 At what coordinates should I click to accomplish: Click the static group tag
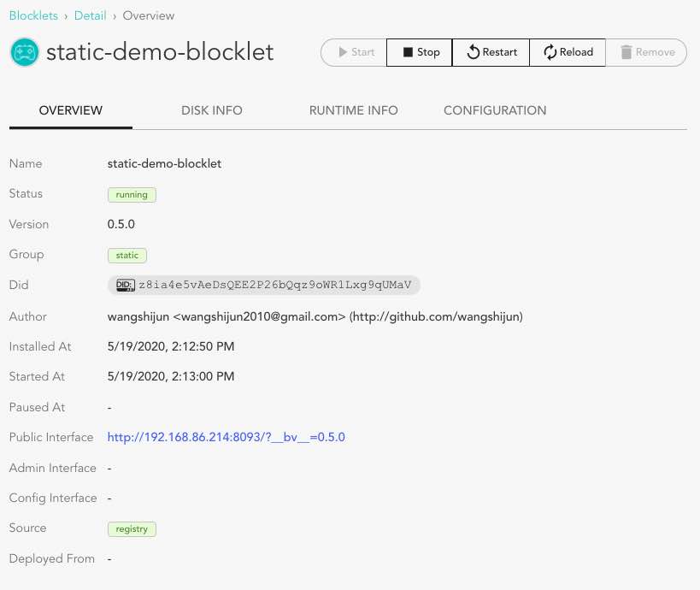pyautogui.click(x=127, y=255)
